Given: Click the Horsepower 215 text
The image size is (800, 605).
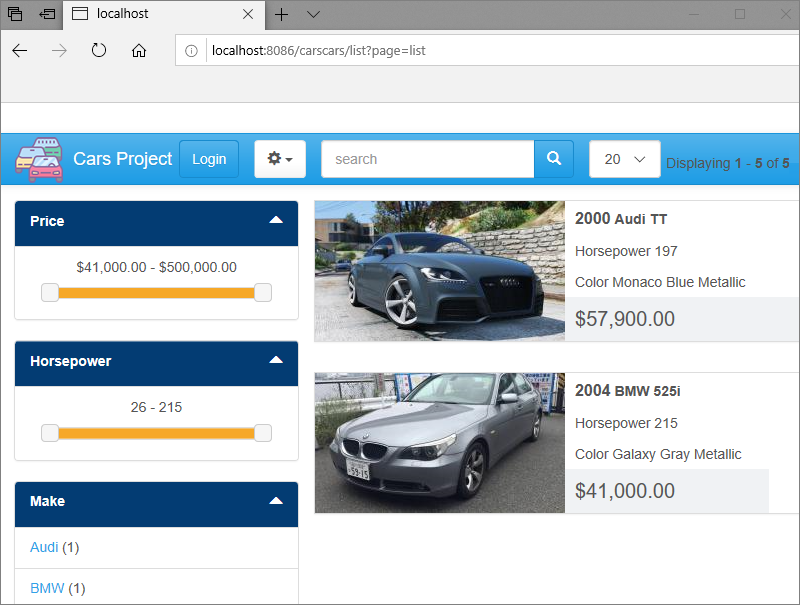Looking at the screenshot, I should [x=626, y=423].
